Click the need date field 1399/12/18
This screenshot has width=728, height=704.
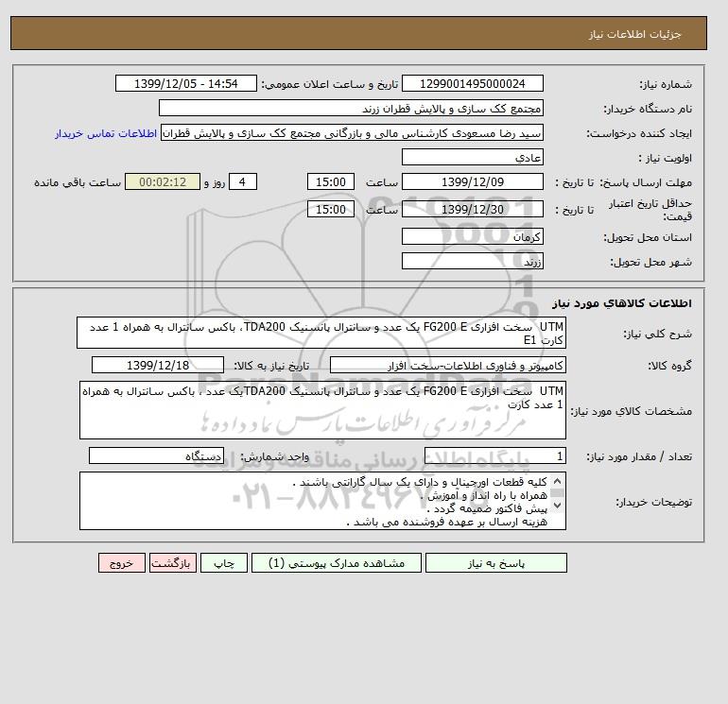158,365
